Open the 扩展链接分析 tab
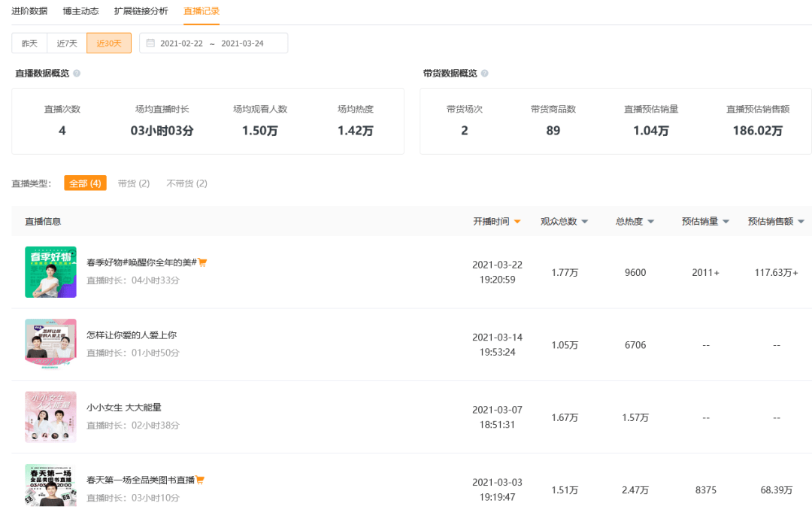The height and width of the screenshot is (521, 812). [141, 11]
